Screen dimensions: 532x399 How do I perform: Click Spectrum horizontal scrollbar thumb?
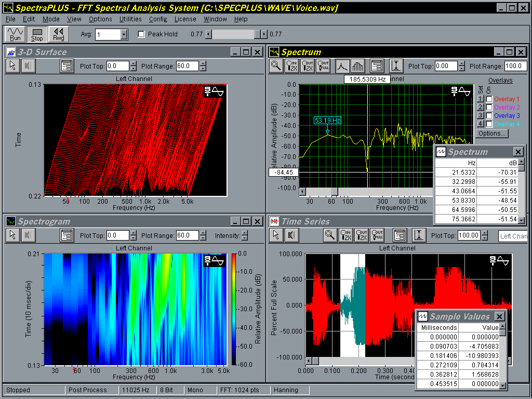335,192
